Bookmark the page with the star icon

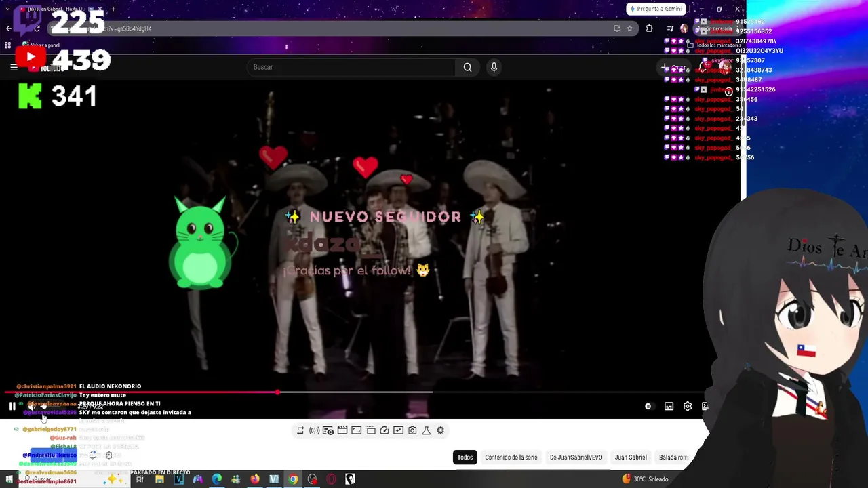[629, 28]
